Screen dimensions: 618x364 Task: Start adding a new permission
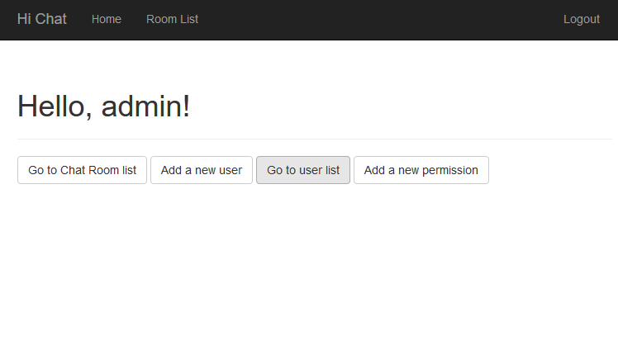421,170
